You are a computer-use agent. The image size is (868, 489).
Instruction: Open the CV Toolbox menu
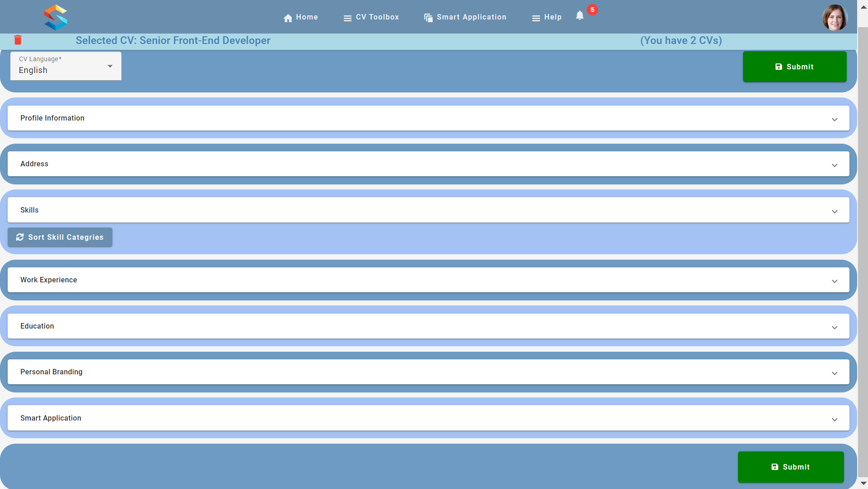click(x=371, y=17)
